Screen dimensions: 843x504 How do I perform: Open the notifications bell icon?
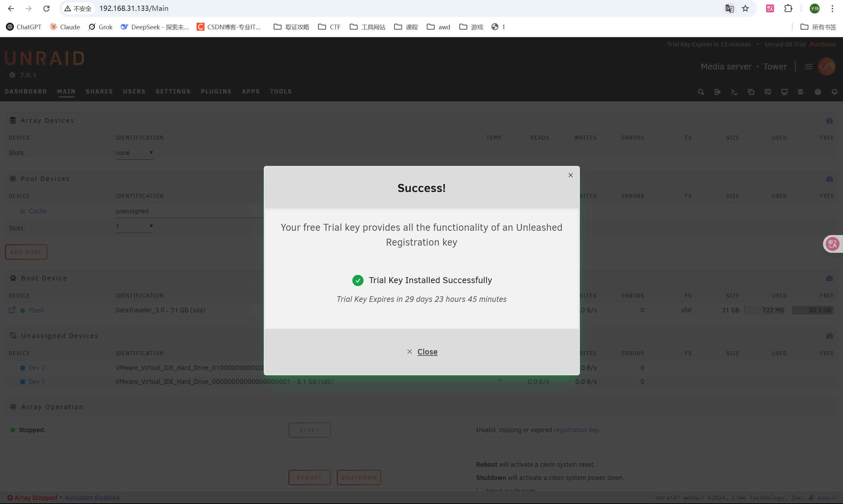(834, 92)
